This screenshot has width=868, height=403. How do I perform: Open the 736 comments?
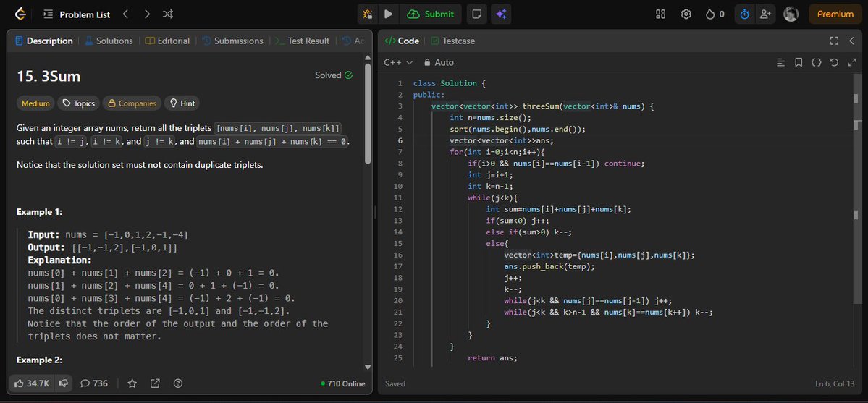94,383
